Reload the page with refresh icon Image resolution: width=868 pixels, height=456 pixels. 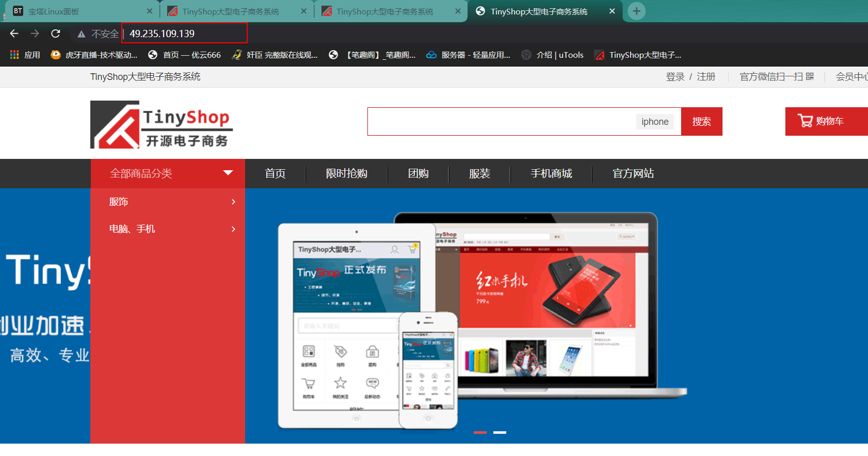coord(56,34)
